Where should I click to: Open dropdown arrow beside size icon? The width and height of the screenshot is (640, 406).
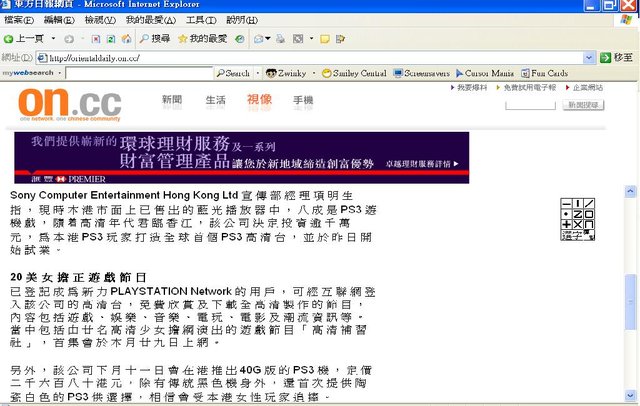click(x=311, y=39)
